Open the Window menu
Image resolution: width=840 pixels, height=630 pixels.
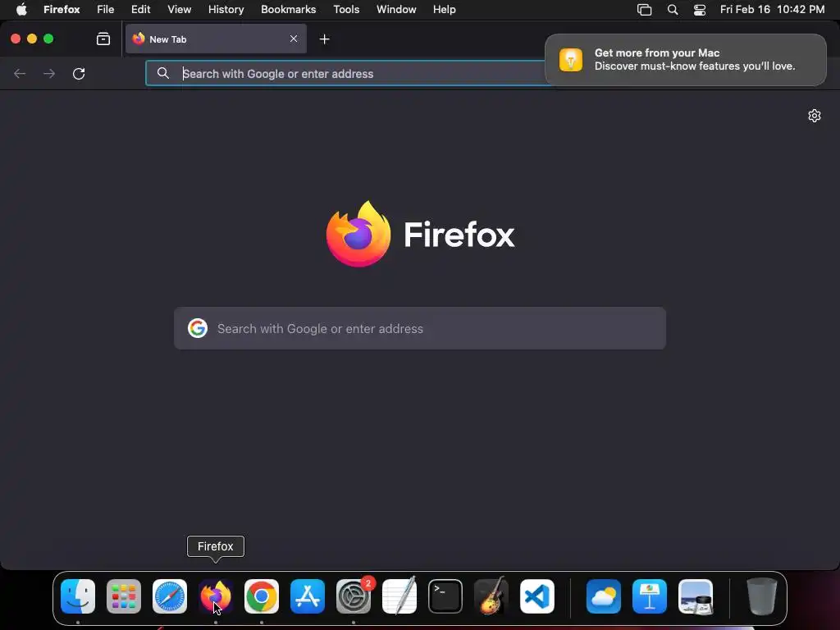(396, 10)
